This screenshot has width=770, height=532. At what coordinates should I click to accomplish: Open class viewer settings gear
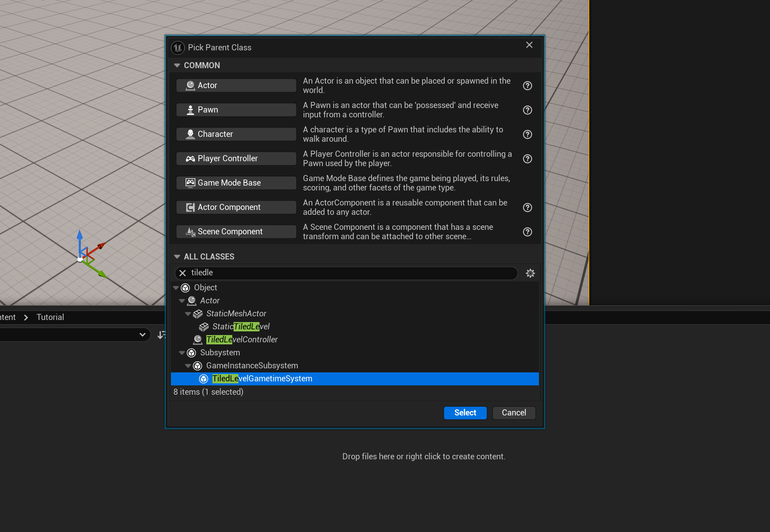530,273
